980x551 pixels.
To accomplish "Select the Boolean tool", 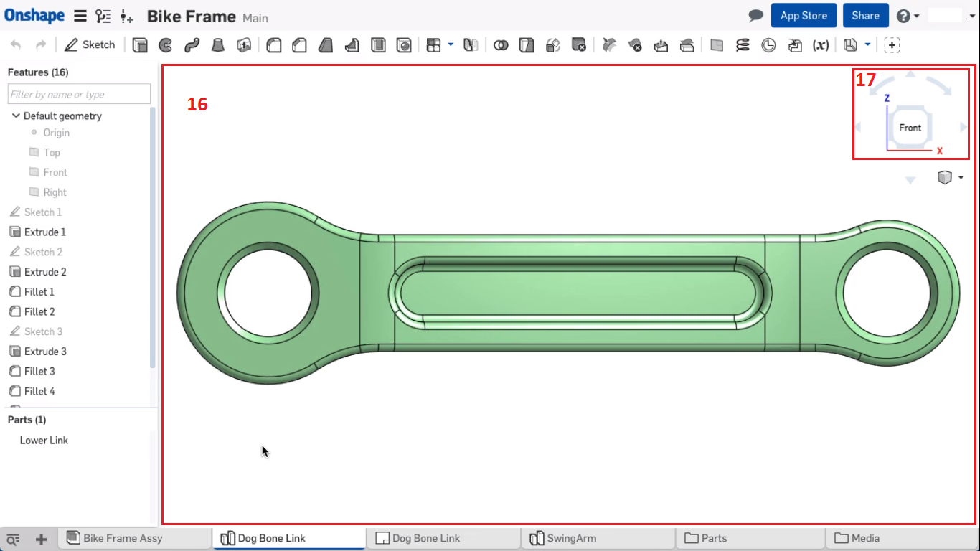I will coord(501,45).
